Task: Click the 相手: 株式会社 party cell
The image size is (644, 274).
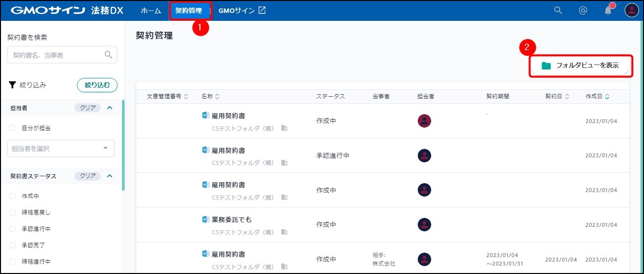Action: 384,259
